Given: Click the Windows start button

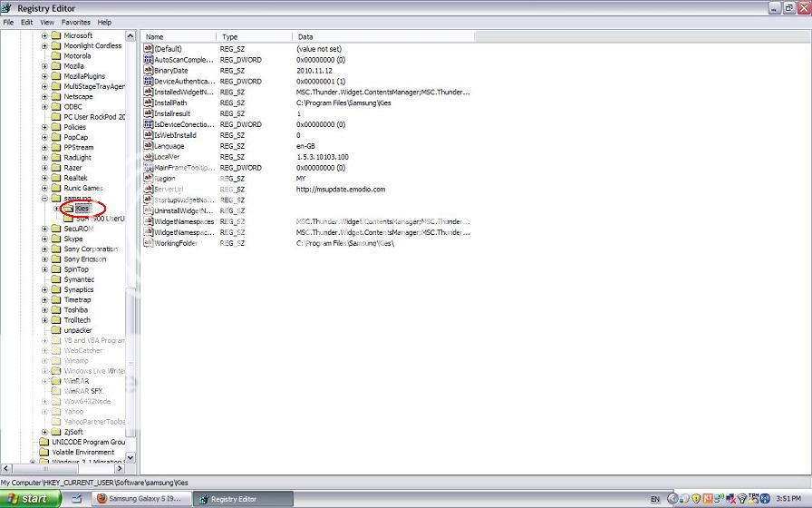Looking at the screenshot, I should pos(30,498).
